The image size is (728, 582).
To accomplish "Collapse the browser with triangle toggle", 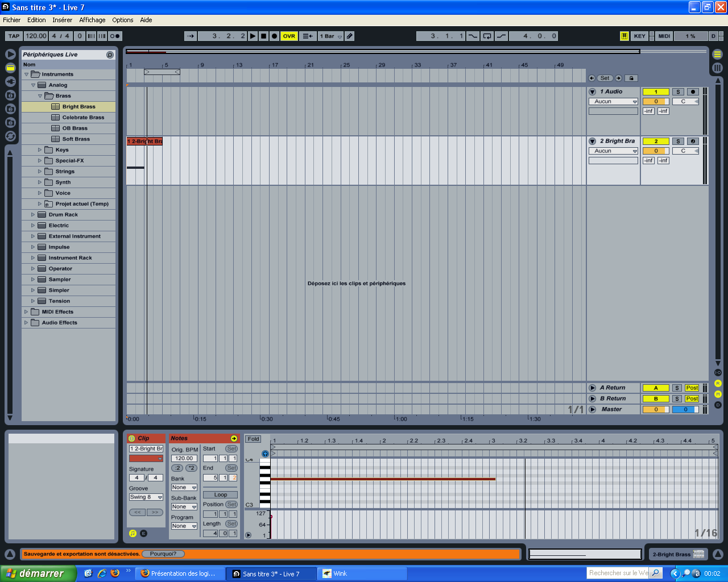I will (x=10, y=54).
